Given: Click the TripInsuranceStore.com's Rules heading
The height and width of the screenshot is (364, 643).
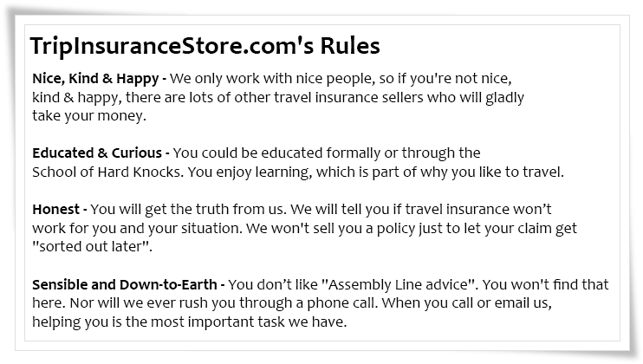Looking at the screenshot, I should click(x=205, y=46).
